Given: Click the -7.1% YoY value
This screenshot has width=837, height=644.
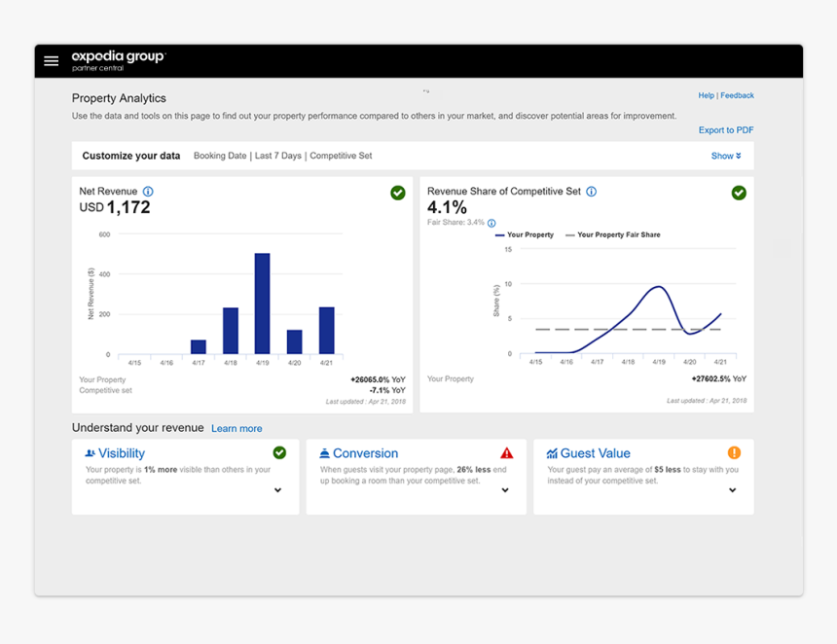Looking at the screenshot, I should point(387,390).
